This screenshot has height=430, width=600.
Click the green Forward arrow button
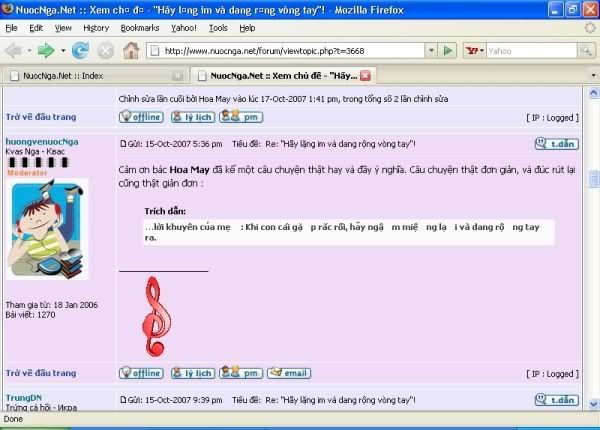[46, 50]
